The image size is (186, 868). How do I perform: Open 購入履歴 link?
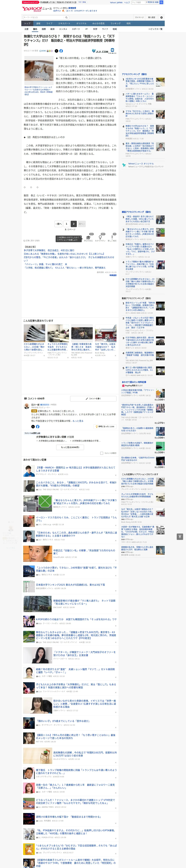[x=152, y=17]
